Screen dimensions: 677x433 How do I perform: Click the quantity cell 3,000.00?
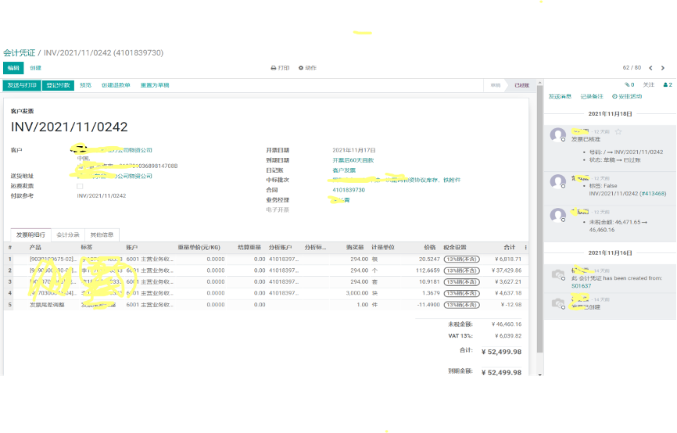coord(357,293)
